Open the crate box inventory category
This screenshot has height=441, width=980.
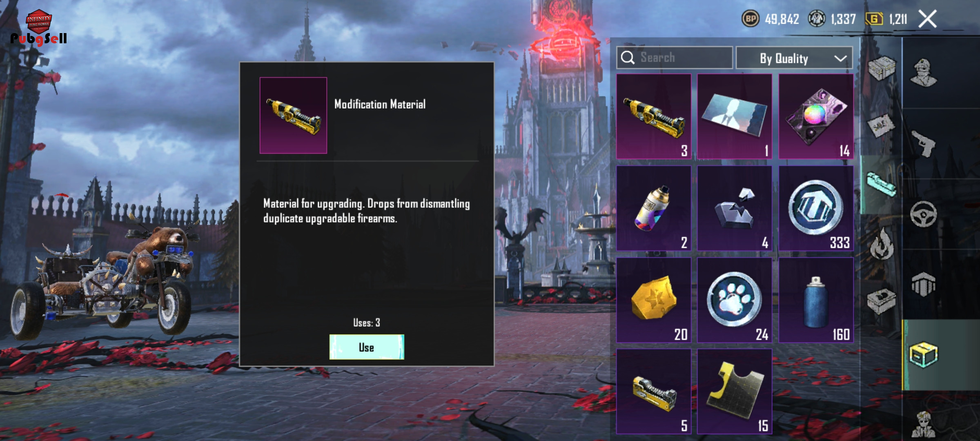(924, 354)
